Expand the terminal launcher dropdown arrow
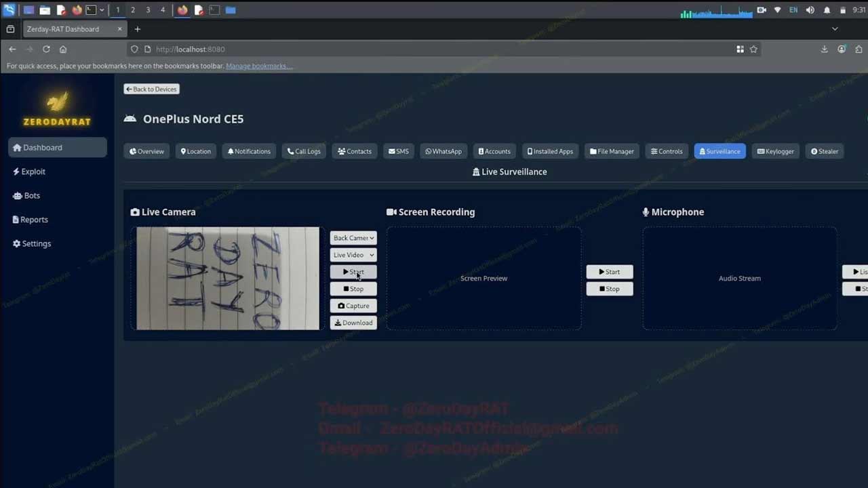 coord(102,10)
